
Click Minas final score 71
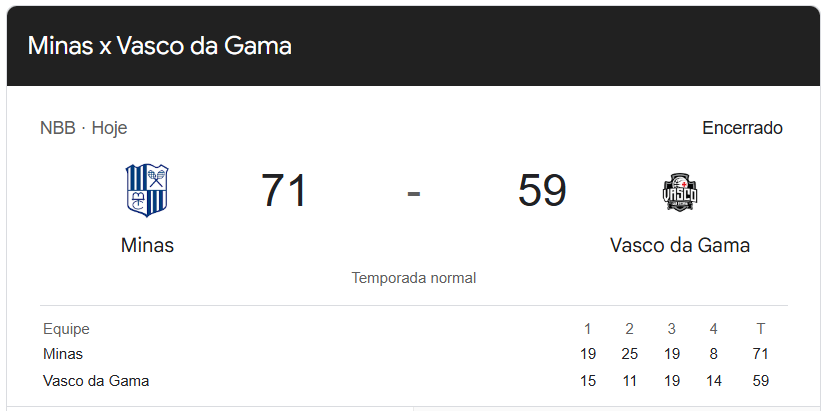(x=284, y=191)
